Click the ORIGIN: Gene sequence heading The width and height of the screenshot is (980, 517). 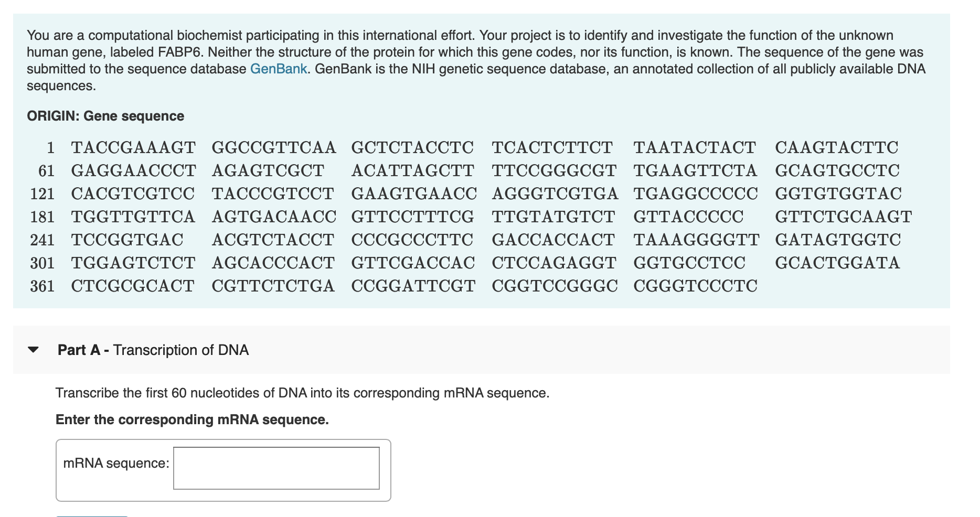tap(105, 116)
